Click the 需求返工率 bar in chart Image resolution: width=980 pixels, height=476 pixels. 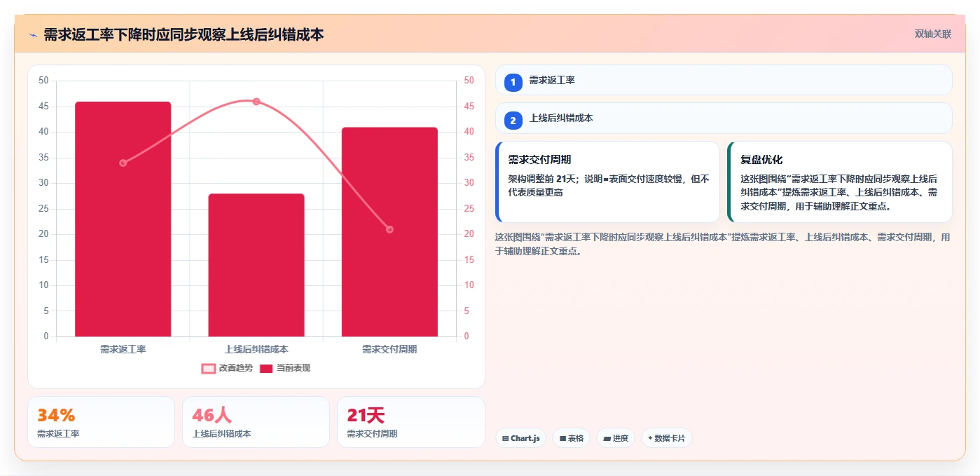[x=123, y=219]
